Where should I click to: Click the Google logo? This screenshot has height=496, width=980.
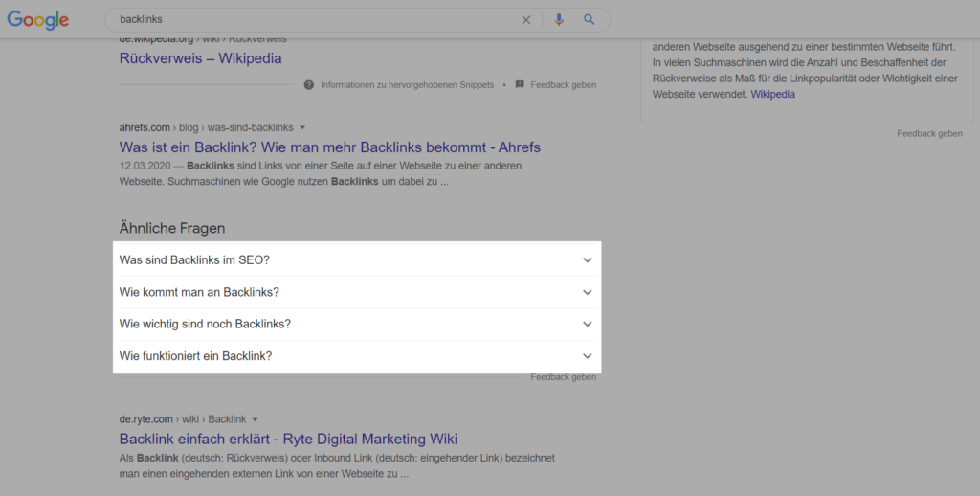(38, 20)
